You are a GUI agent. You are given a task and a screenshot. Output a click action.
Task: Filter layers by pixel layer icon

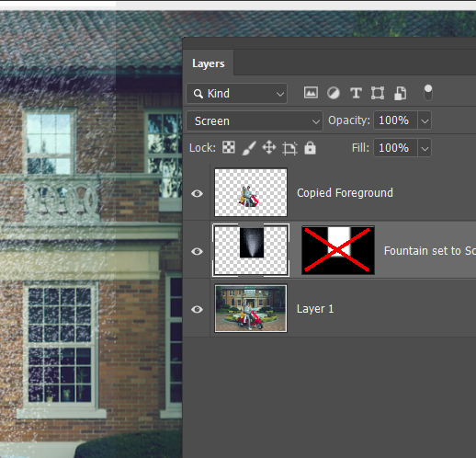[x=311, y=93]
